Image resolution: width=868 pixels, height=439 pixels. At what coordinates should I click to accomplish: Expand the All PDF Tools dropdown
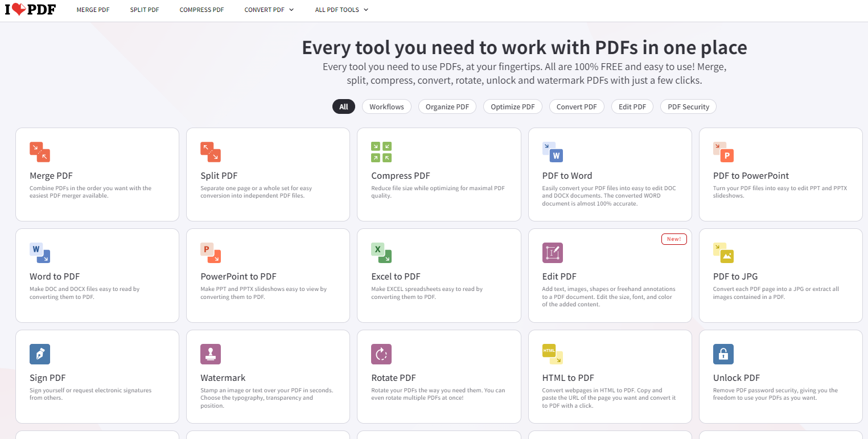pyautogui.click(x=342, y=10)
